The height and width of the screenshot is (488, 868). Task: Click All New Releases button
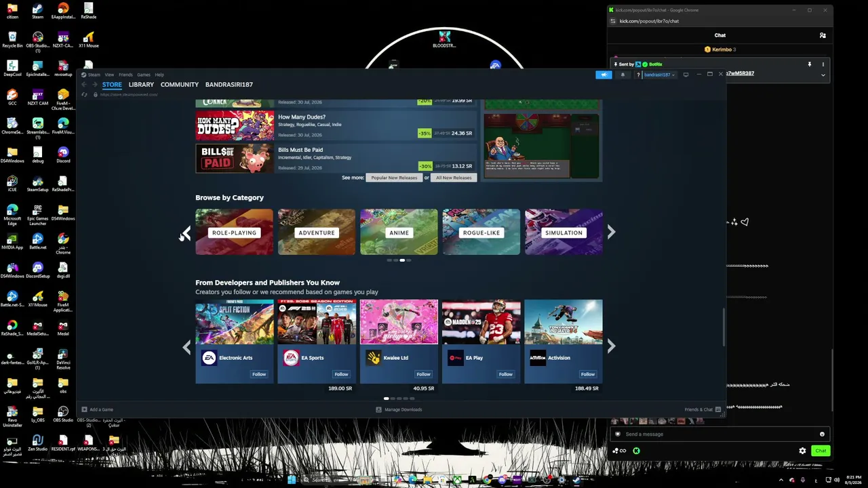coord(454,178)
